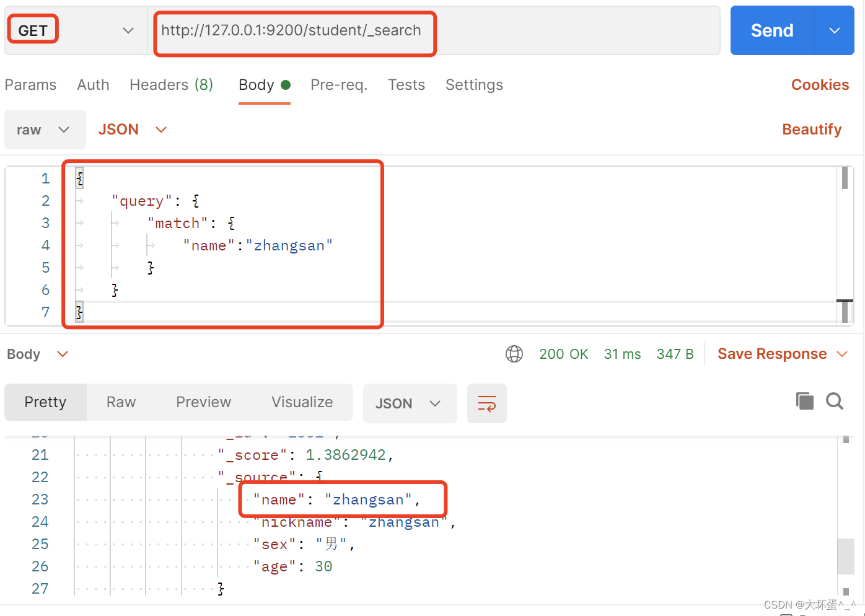The width and height of the screenshot is (865, 616).
Task: Open the Cookies link
Action: pyautogui.click(x=820, y=85)
